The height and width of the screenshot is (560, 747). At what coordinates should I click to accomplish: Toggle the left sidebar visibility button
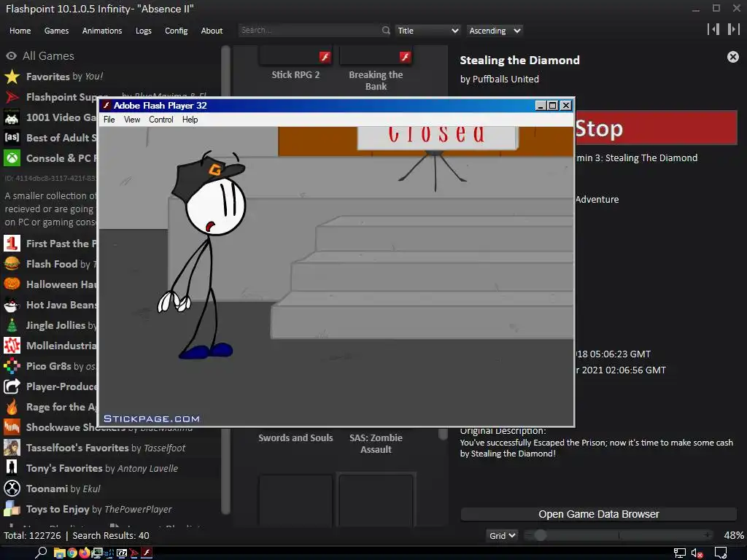(x=713, y=29)
